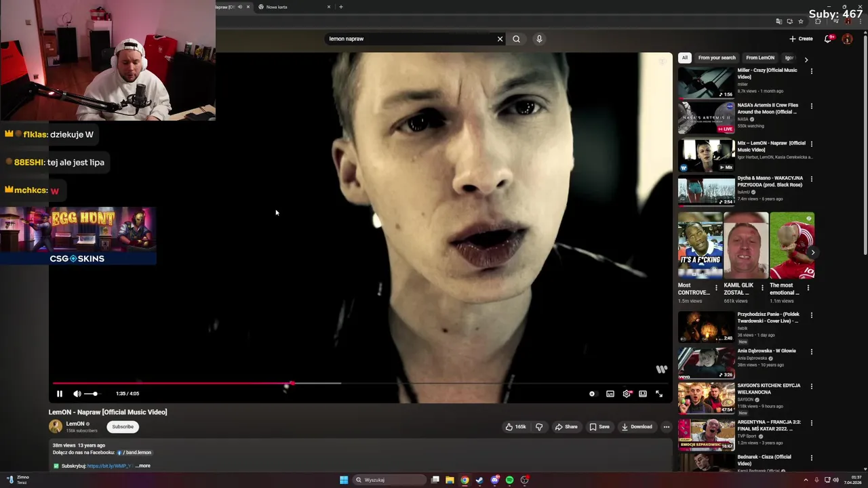Open options for 'Dycha & Masno' video
The width and height of the screenshot is (868, 488).
coord(812,179)
